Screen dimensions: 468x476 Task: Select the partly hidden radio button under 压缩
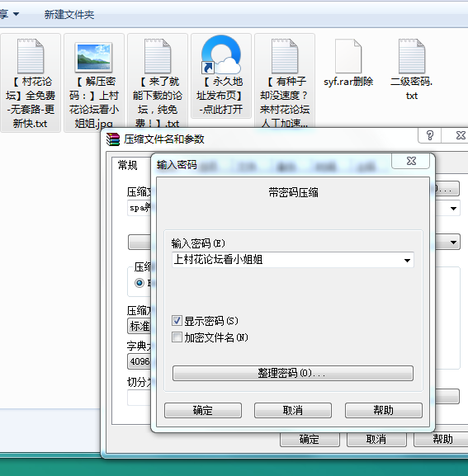pyautogui.click(x=139, y=283)
